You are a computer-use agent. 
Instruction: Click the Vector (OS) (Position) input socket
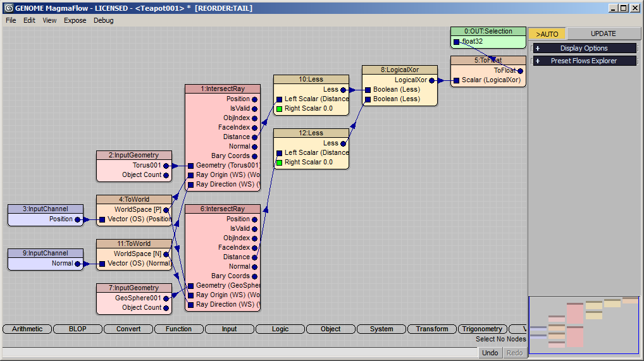[102, 220]
